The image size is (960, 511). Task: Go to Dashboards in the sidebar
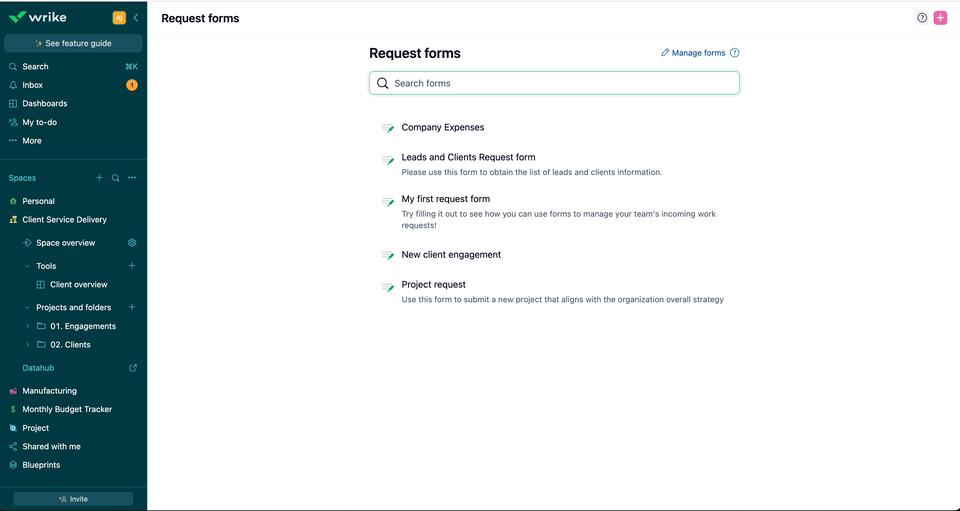click(45, 104)
